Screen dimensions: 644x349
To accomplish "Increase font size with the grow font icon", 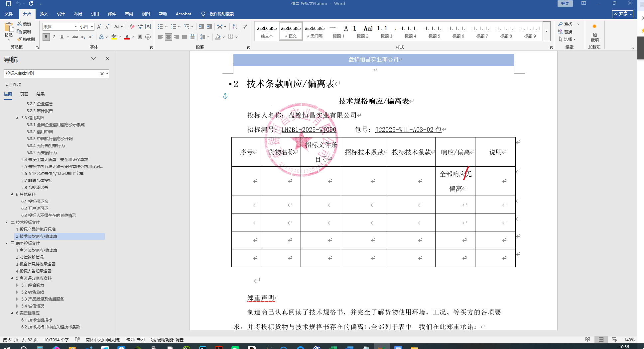I will tap(99, 27).
